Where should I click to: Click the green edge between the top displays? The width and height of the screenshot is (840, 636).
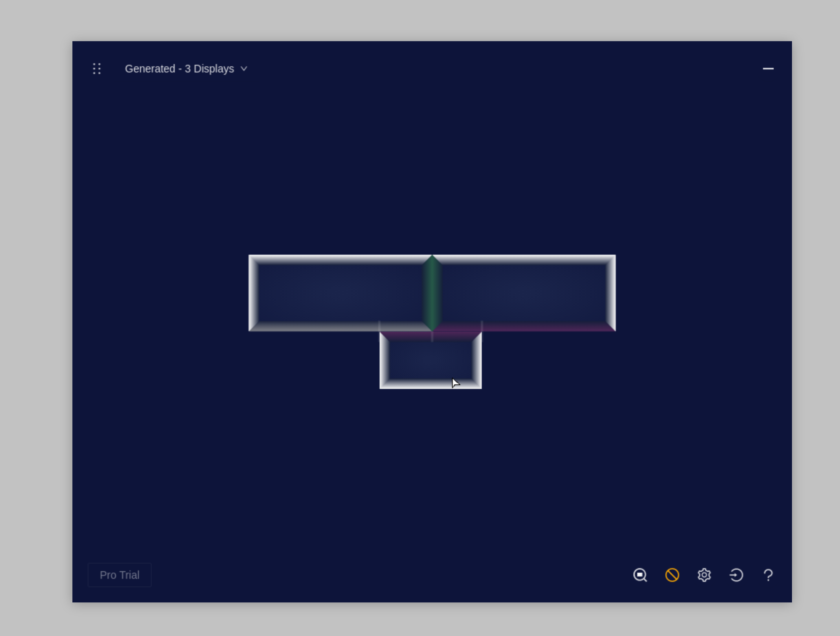point(432,293)
